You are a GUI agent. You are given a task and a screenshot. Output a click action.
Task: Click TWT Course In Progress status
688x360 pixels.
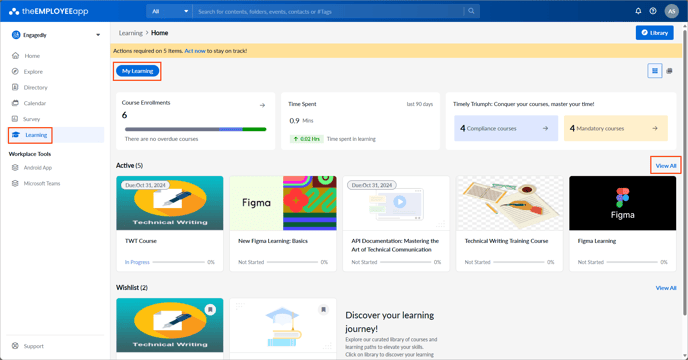(137, 262)
